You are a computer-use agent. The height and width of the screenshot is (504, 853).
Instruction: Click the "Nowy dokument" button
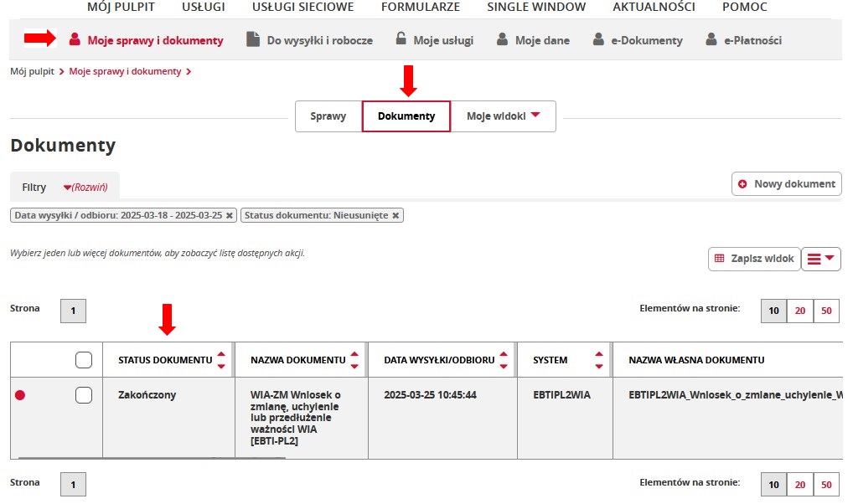[786, 184]
